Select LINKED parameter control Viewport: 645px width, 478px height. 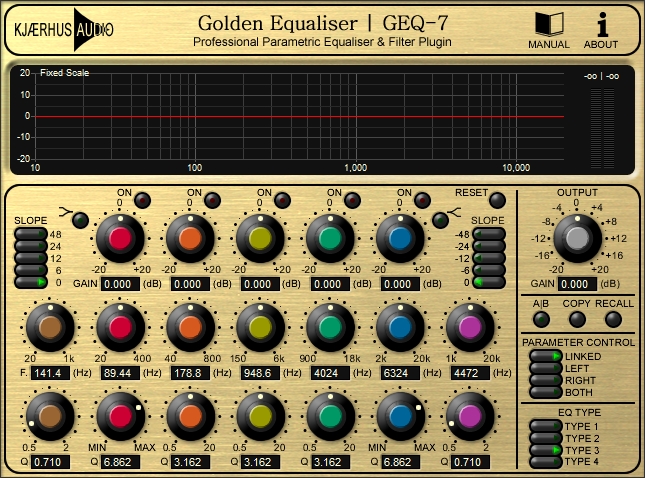545,356
